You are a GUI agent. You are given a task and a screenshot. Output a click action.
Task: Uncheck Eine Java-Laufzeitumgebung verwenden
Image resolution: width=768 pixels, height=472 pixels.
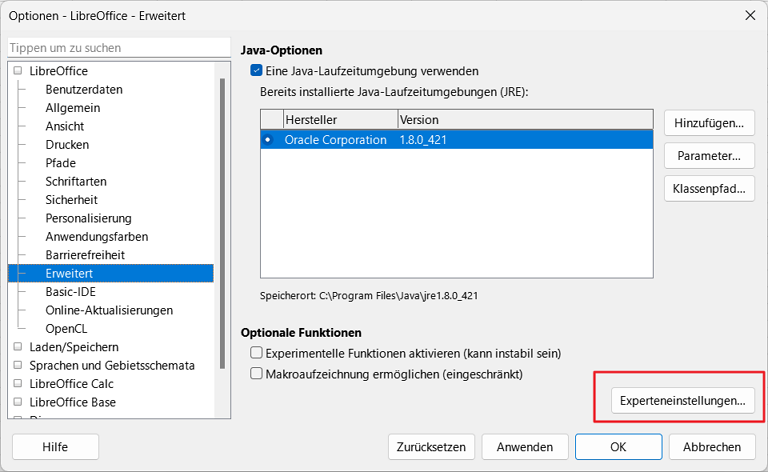256,71
